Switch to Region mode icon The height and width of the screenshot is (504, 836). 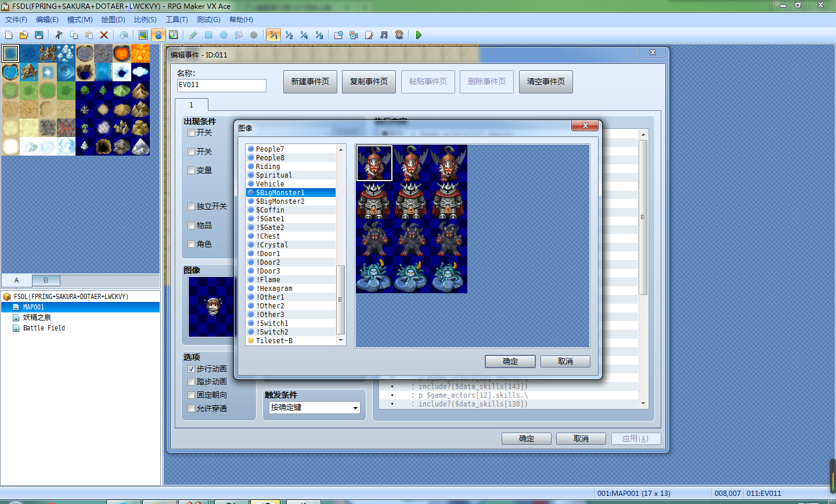(x=173, y=35)
